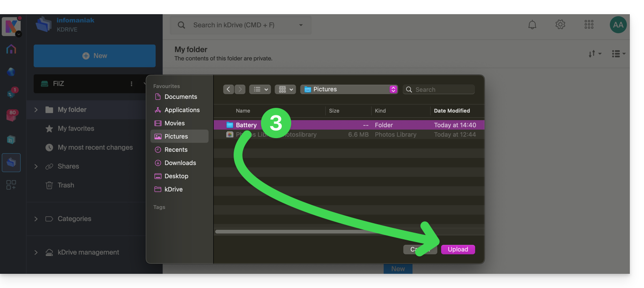
Task: Click the notifications bell icon
Action: point(532,25)
